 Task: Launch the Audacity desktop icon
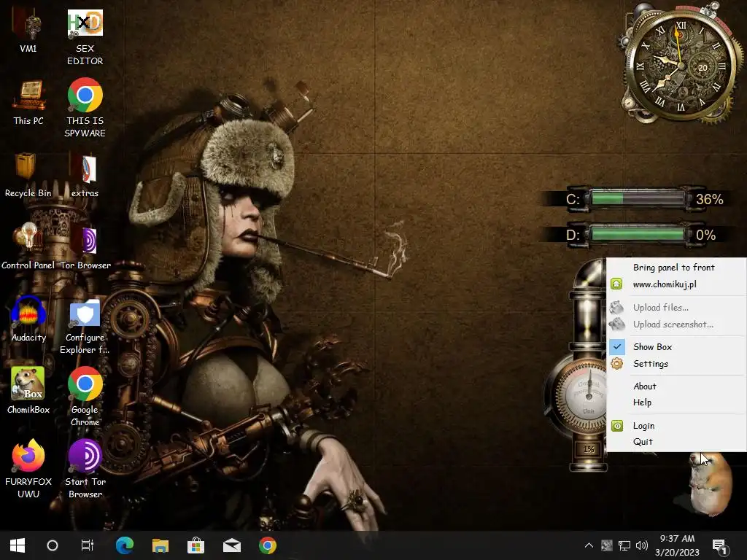pyautogui.click(x=28, y=319)
